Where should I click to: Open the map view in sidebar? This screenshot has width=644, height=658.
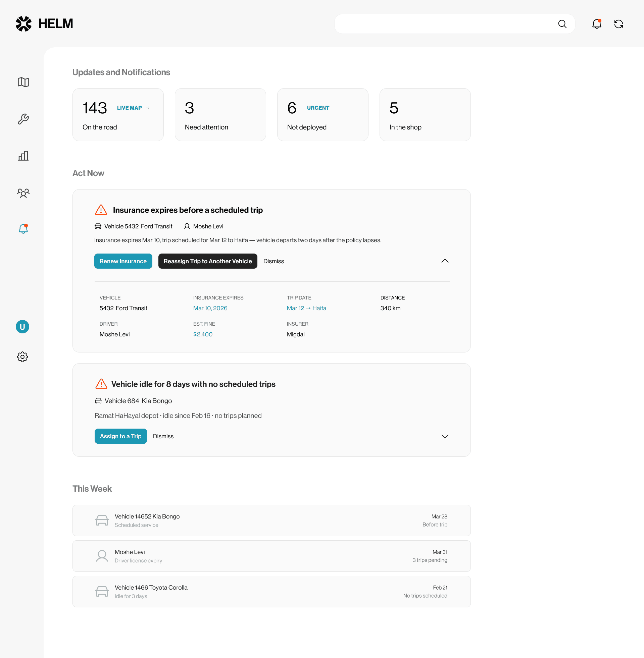pyautogui.click(x=23, y=82)
